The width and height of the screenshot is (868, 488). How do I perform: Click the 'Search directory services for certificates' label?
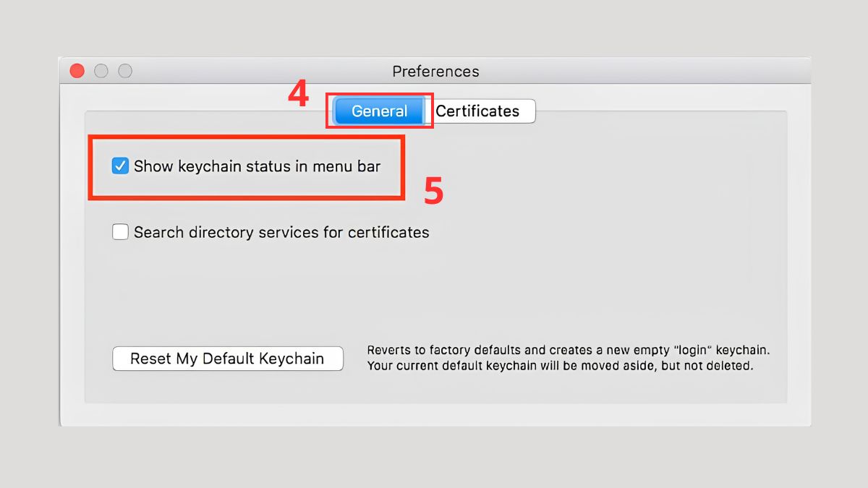click(281, 232)
